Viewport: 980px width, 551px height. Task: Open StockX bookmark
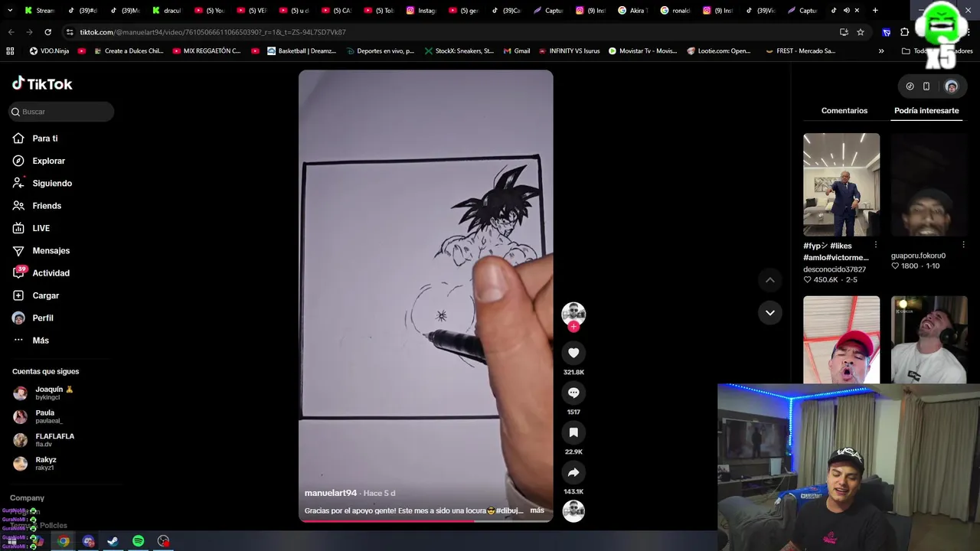pos(459,51)
